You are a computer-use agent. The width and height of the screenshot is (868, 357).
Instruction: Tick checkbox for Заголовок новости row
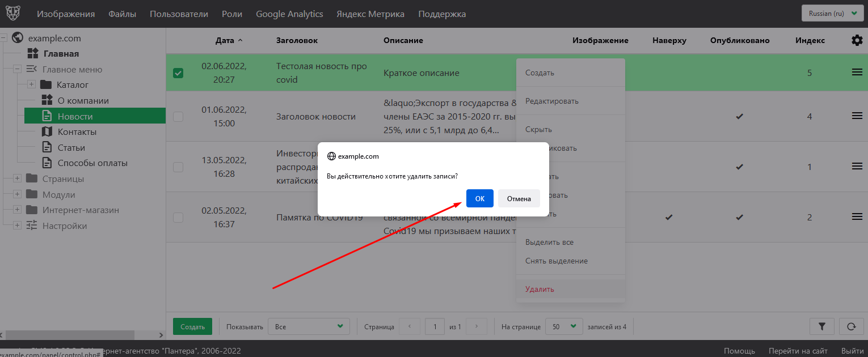click(178, 117)
